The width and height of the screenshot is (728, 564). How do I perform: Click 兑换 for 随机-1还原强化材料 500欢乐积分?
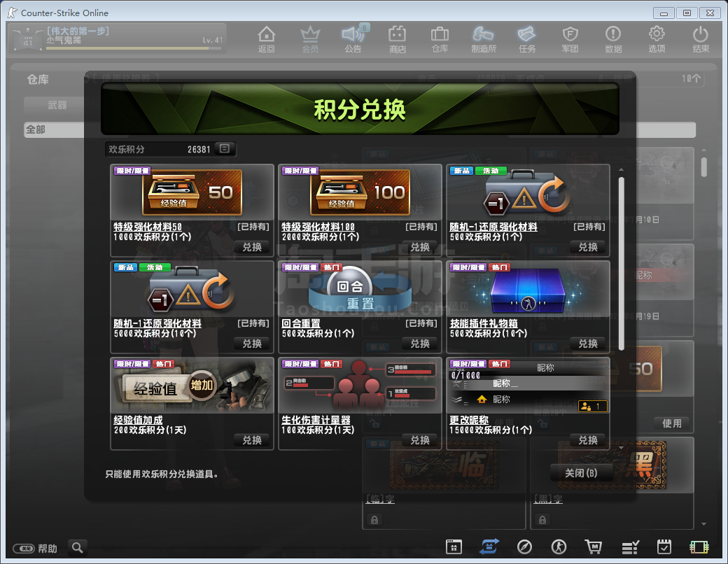(x=588, y=247)
